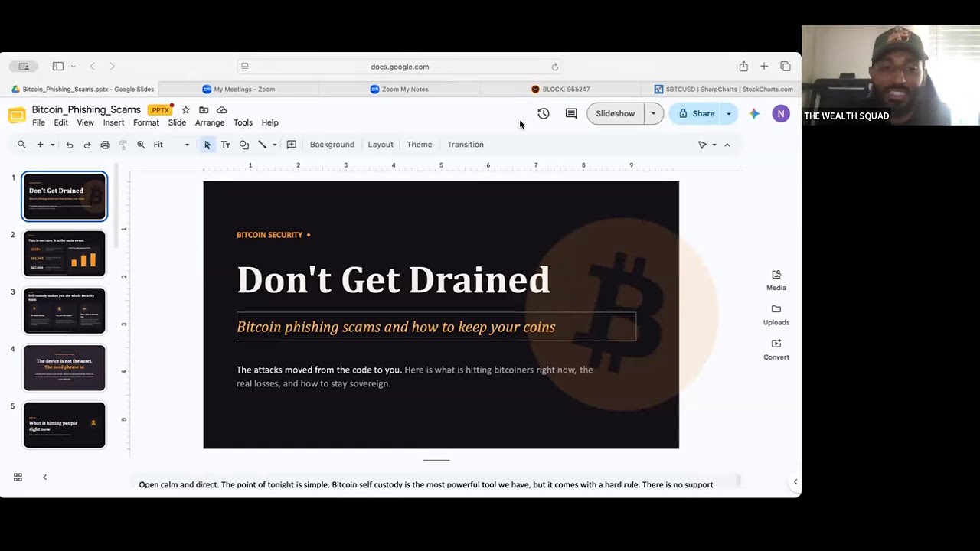Open version history clock icon

click(544, 114)
